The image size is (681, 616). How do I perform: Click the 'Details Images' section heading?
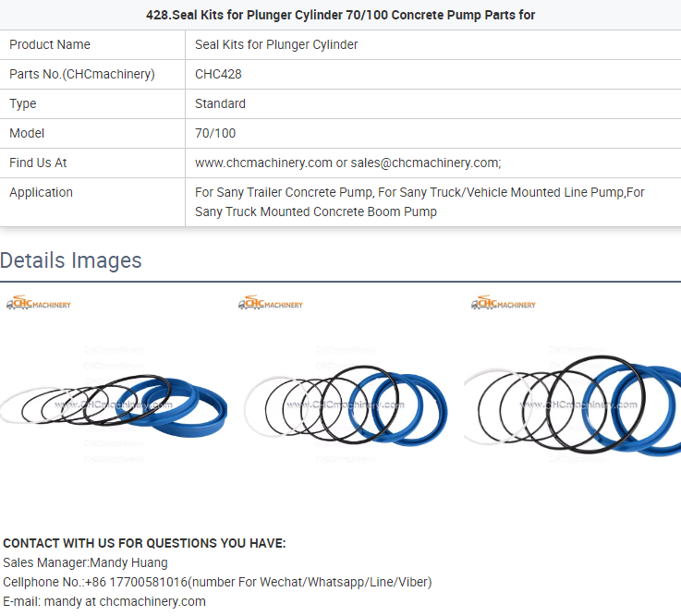click(71, 260)
